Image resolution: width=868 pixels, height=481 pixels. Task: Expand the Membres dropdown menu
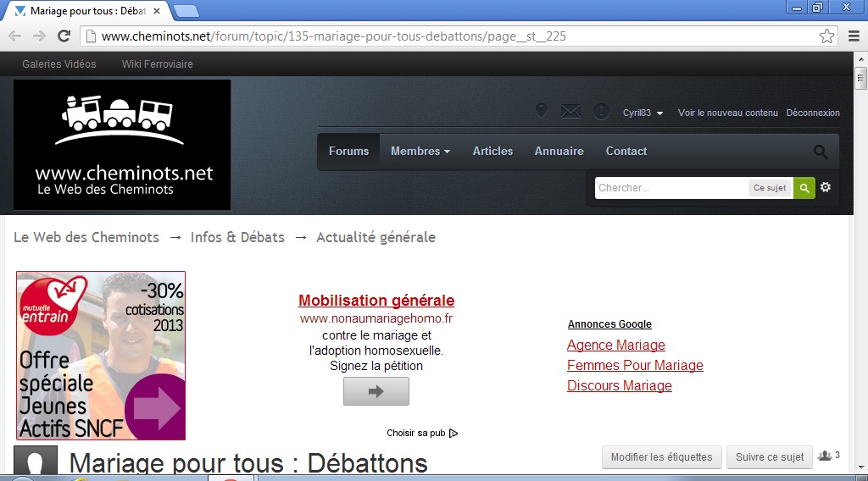(420, 152)
